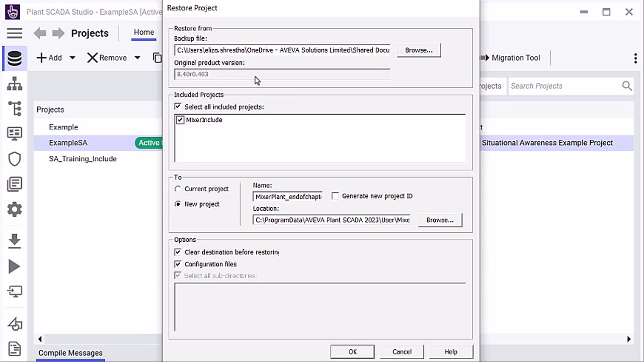This screenshot has height=362, width=644.
Task: Open Help for Restore Project
Action: point(451,352)
